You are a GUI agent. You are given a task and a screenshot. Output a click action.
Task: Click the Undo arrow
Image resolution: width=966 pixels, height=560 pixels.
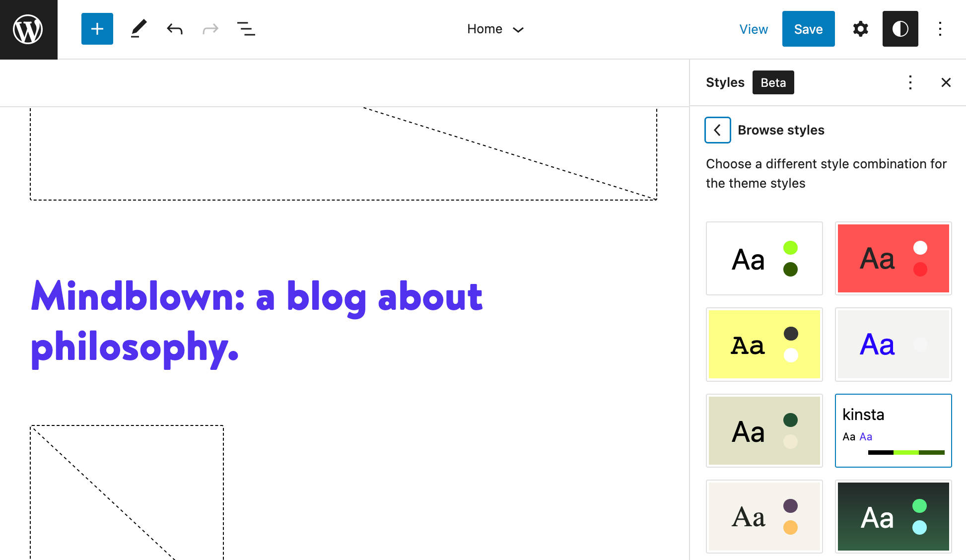175,29
